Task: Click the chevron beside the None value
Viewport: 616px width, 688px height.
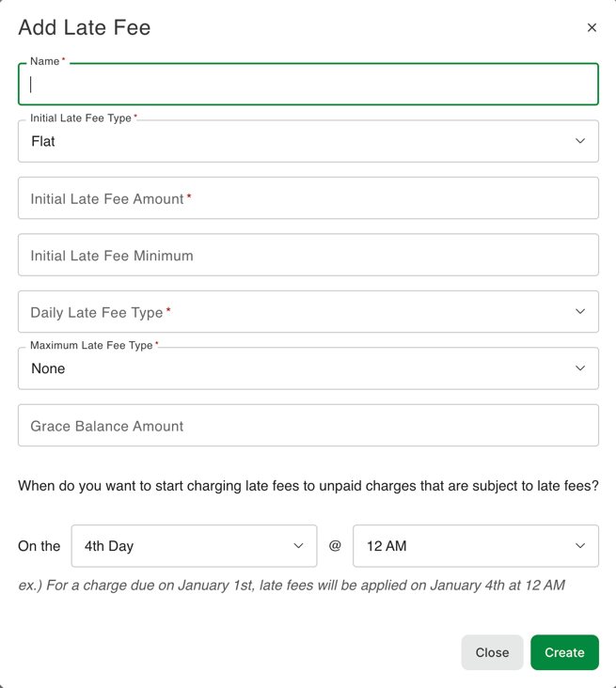Action: pyautogui.click(x=580, y=369)
